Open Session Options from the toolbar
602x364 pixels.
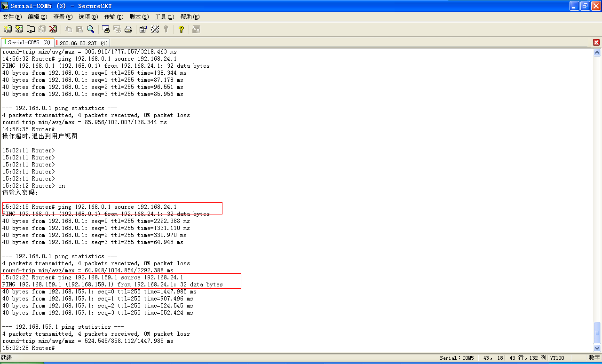point(143,29)
